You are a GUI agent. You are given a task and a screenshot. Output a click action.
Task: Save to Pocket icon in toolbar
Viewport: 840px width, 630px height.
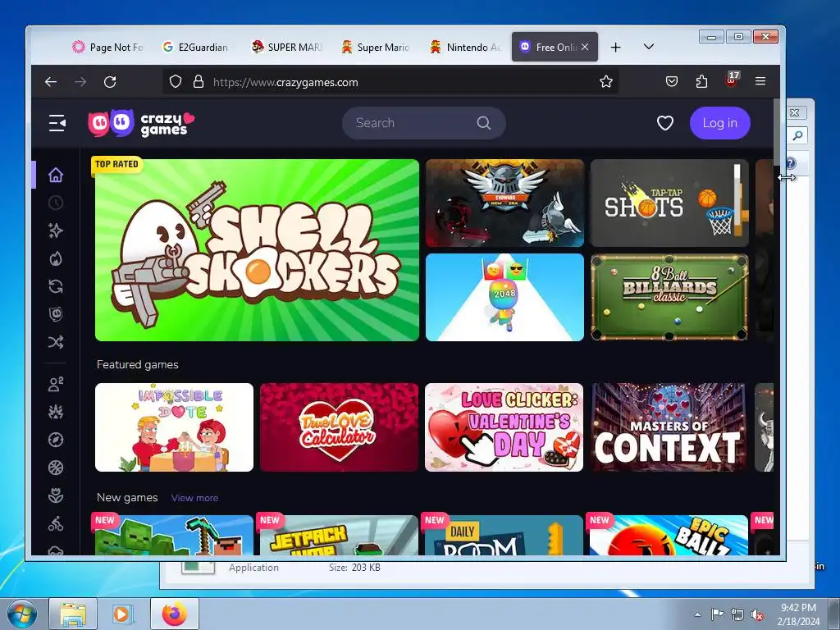671,81
